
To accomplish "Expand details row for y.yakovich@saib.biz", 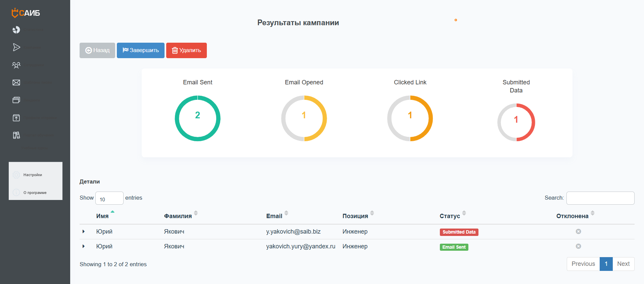I will (x=84, y=232).
